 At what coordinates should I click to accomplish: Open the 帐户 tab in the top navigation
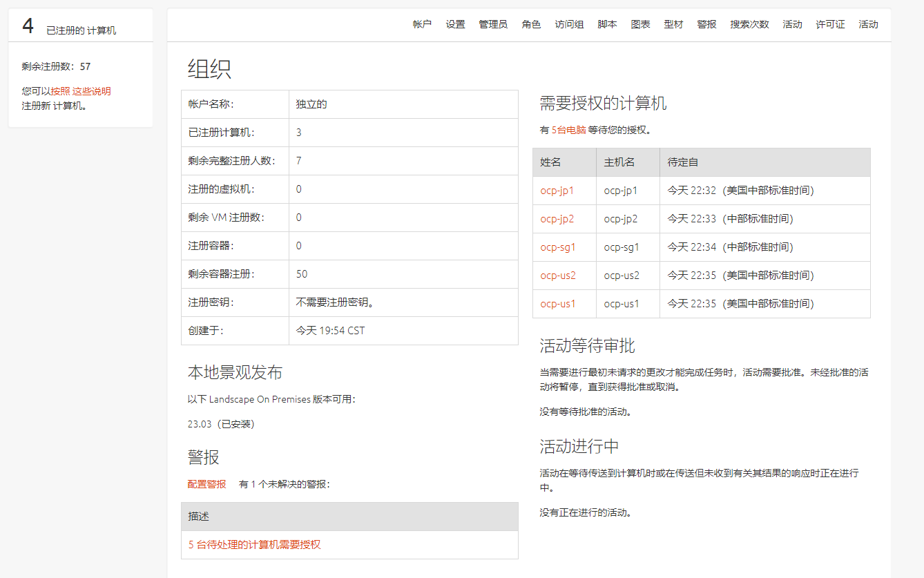[x=422, y=24]
